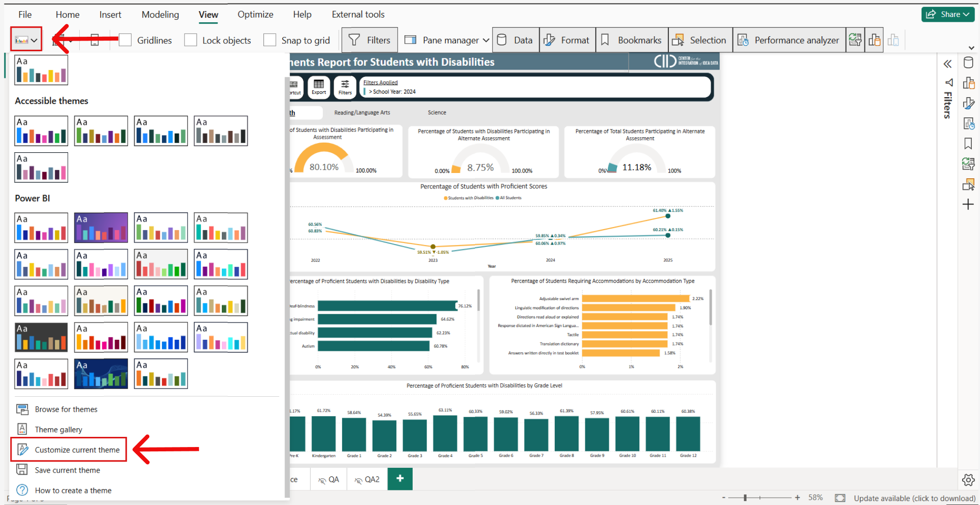The height and width of the screenshot is (505, 980).
Task: Toggle the Lock objects checkbox
Action: [x=191, y=40]
